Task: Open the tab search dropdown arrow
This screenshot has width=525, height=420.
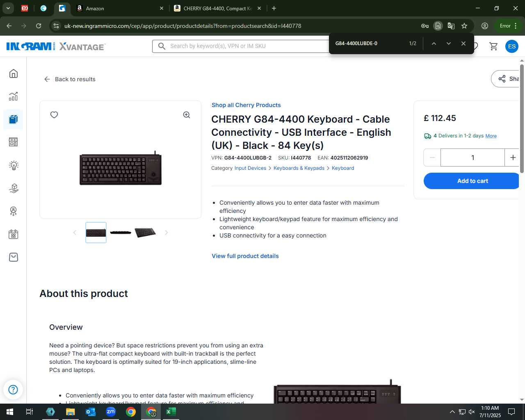Action: point(8,8)
